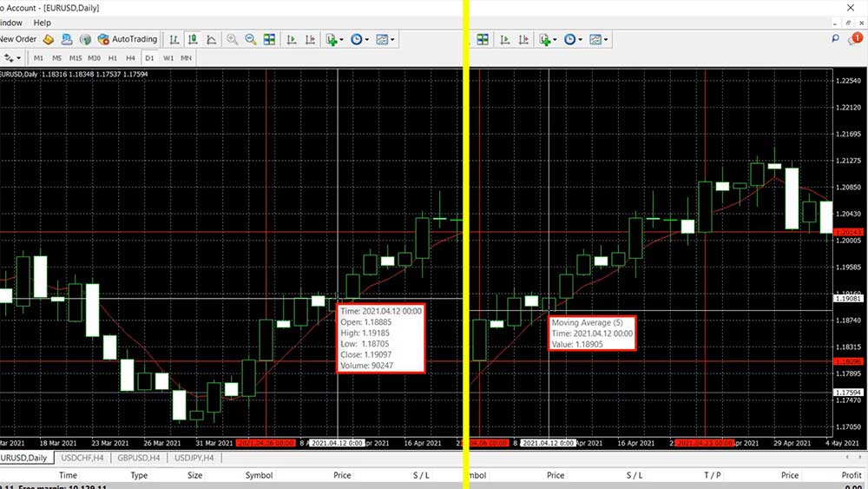Screen dimensions: 868x489
Task: Switch to the GBPUSD,H4 chart tab
Action: [138, 458]
